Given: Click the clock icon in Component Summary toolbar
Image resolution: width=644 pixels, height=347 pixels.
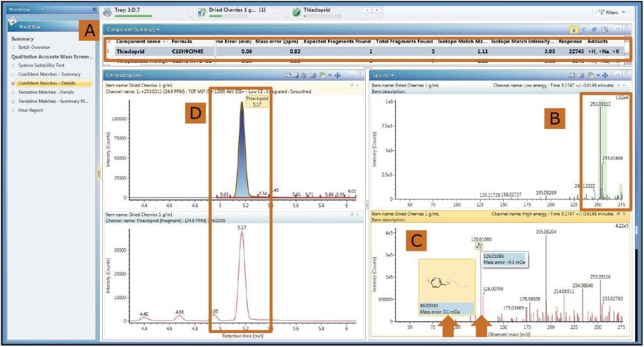Looking at the screenshot, I should [x=605, y=30].
